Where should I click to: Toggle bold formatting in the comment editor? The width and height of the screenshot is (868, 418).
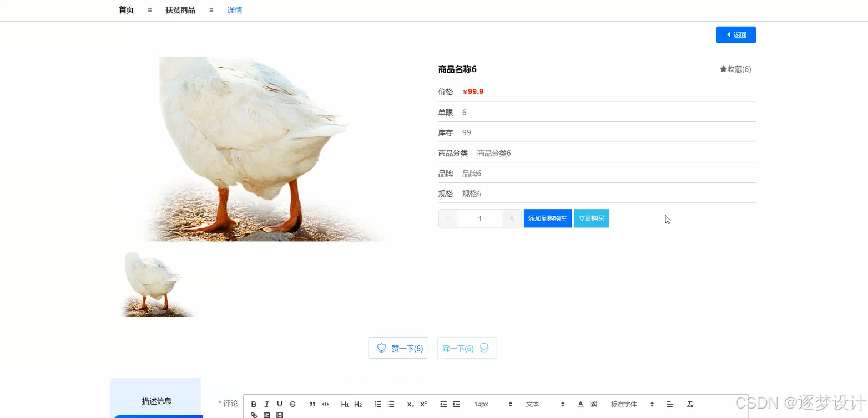(254, 404)
